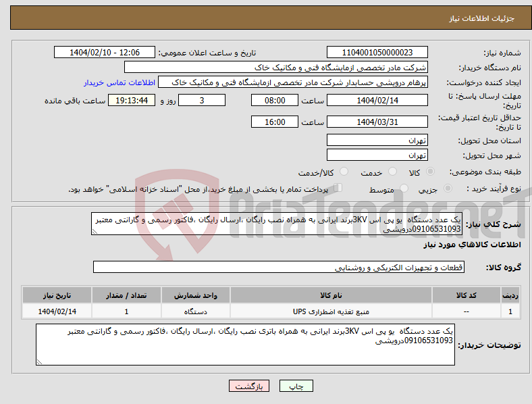Screen dimensions: 532x404
Task: Click the تعداد / مقدار column header
Action: pyautogui.click(x=126, y=295)
